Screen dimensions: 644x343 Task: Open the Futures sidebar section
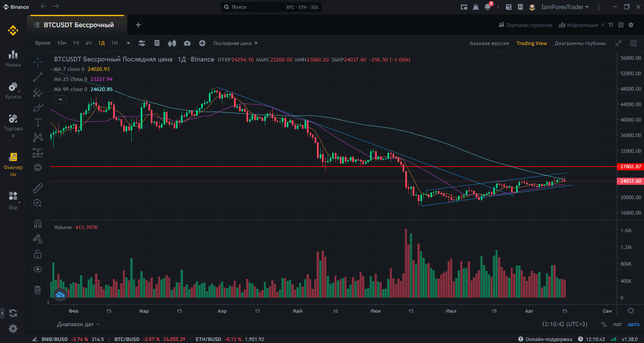tap(13, 165)
